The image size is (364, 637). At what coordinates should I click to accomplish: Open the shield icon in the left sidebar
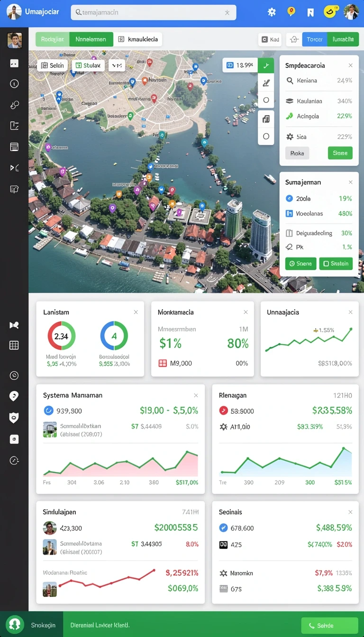pyautogui.click(x=14, y=418)
